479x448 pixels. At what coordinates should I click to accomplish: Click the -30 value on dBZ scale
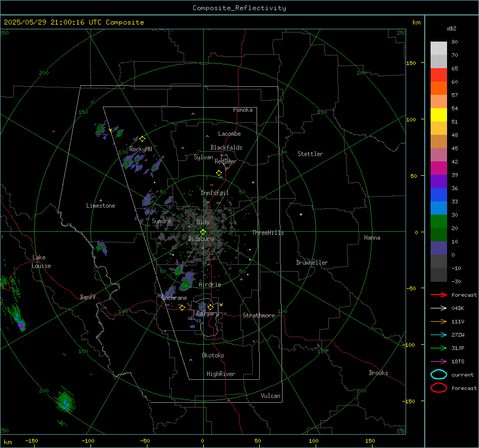[456, 281]
